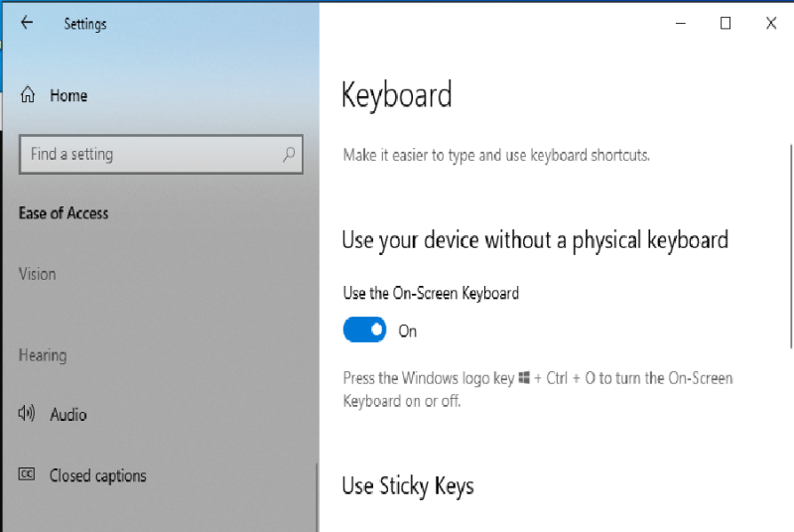
Task: Go back using the arrow icon
Action: point(27,22)
